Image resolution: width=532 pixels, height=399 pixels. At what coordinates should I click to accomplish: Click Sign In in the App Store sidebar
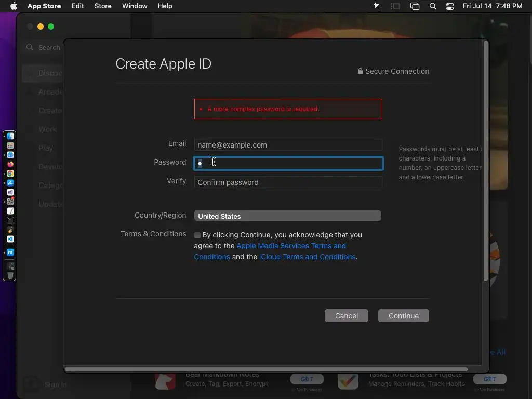[x=56, y=384]
